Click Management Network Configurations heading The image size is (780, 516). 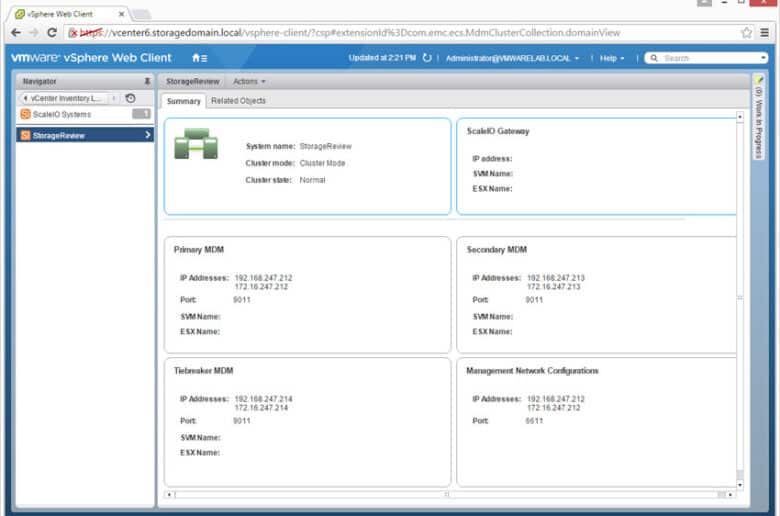(x=532, y=371)
